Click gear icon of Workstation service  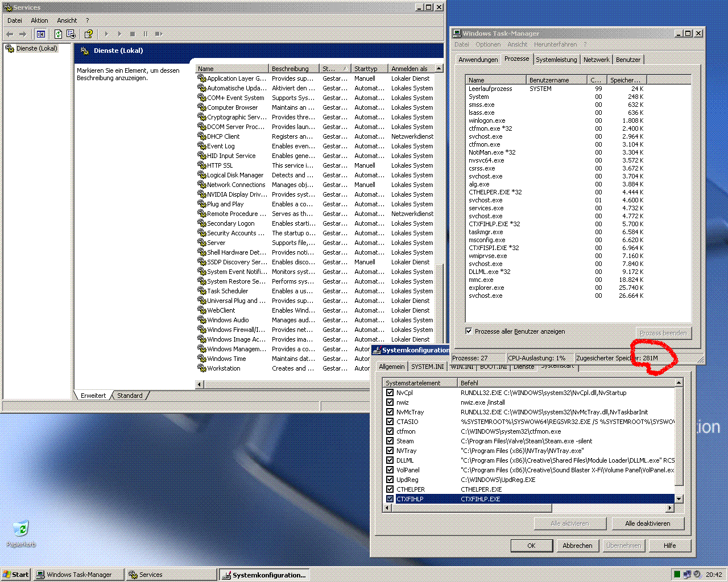[201, 368]
